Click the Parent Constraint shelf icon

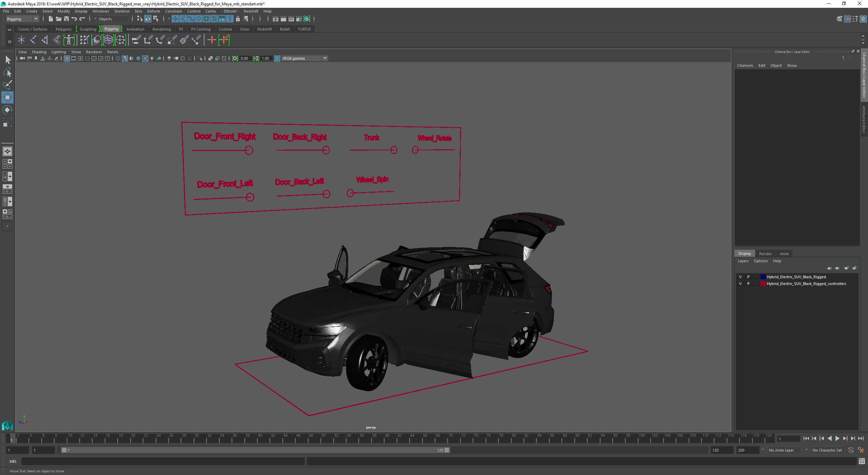coord(136,40)
